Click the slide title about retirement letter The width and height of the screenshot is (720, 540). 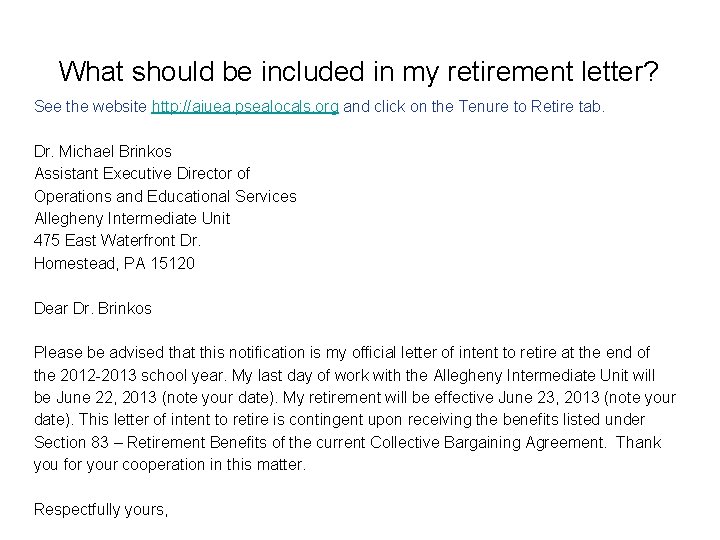360,72
